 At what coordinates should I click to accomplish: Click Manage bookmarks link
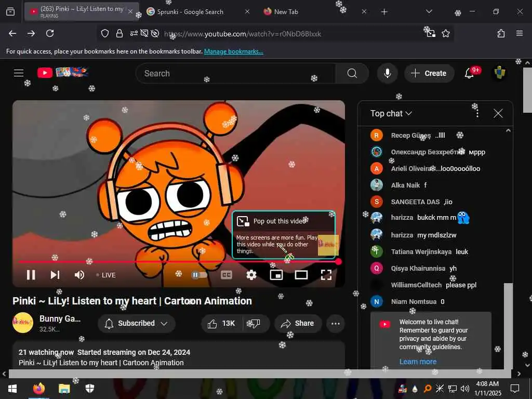point(233,51)
